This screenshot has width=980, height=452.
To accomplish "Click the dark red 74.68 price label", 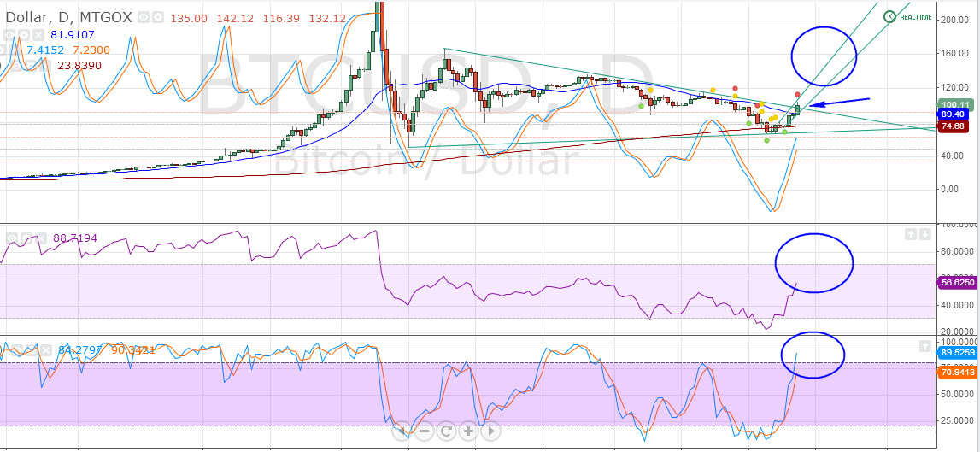I will pyautogui.click(x=952, y=126).
